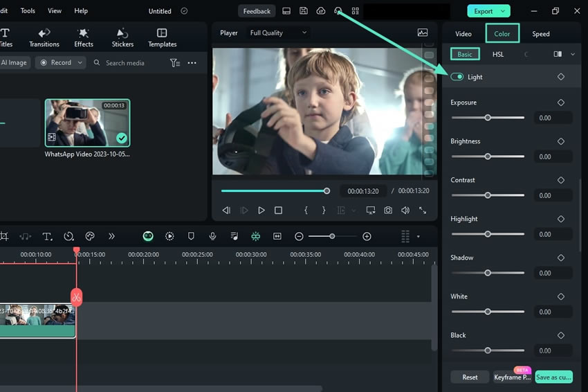Click the Exposure slider handle

click(x=488, y=118)
